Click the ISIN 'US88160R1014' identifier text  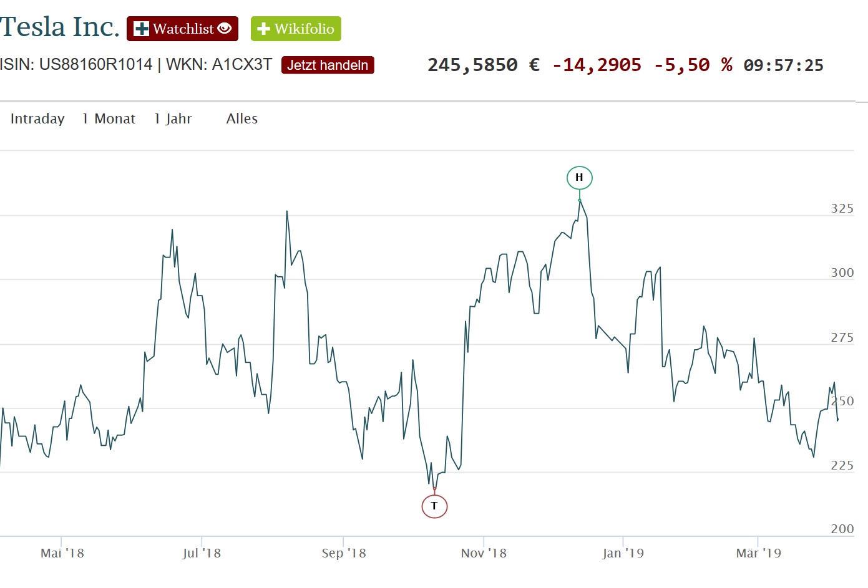[95, 63]
